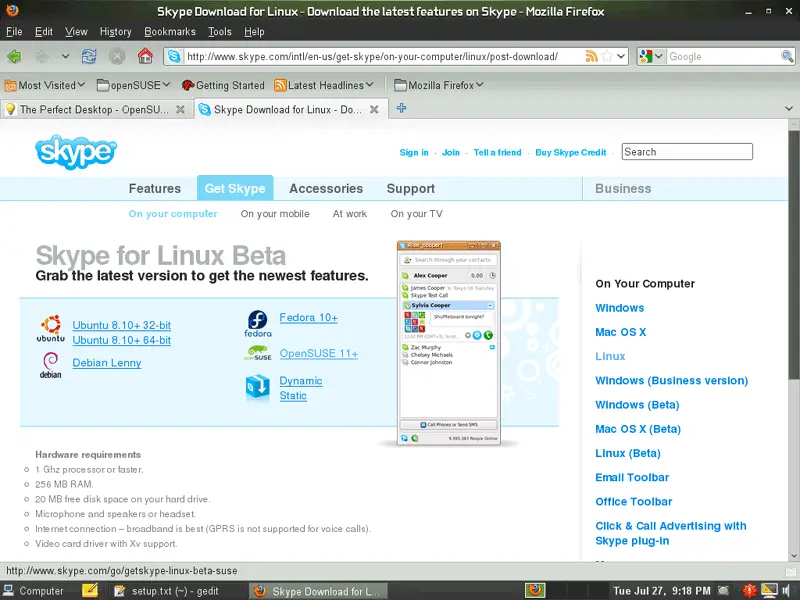The width and height of the screenshot is (800, 600).
Task: Open the back/forward history dropdown arrow
Action: pos(65,56)
